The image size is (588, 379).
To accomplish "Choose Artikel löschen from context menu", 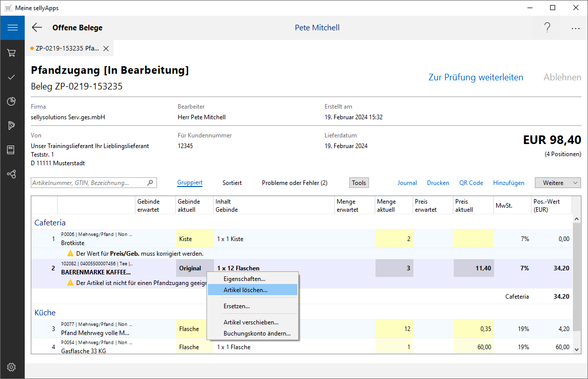I will click(245, 290).
